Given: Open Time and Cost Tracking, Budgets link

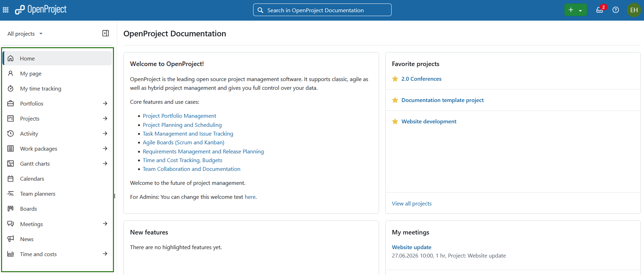Looking at the screenshot, I should (183, 160).
